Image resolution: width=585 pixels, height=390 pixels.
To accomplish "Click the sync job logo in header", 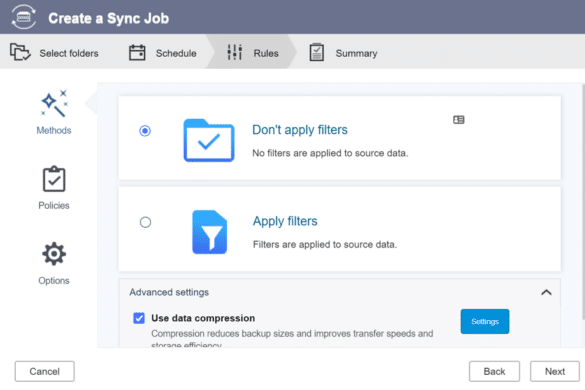I will [x=24, y=17].
